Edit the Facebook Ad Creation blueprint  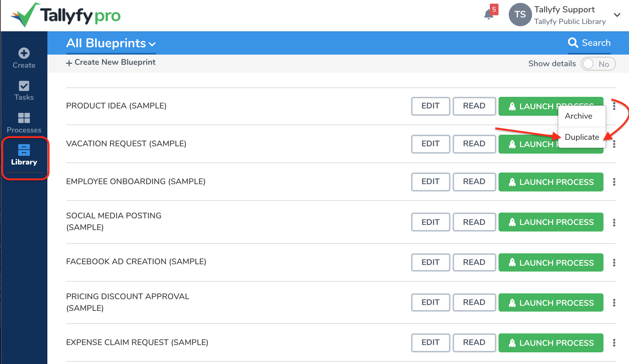(430, 262)
